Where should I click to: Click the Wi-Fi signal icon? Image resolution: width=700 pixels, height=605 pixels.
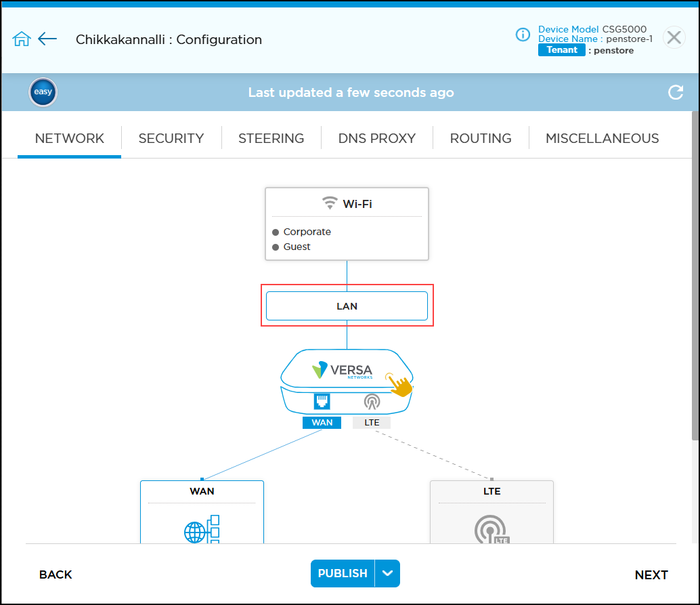(330, 203)
